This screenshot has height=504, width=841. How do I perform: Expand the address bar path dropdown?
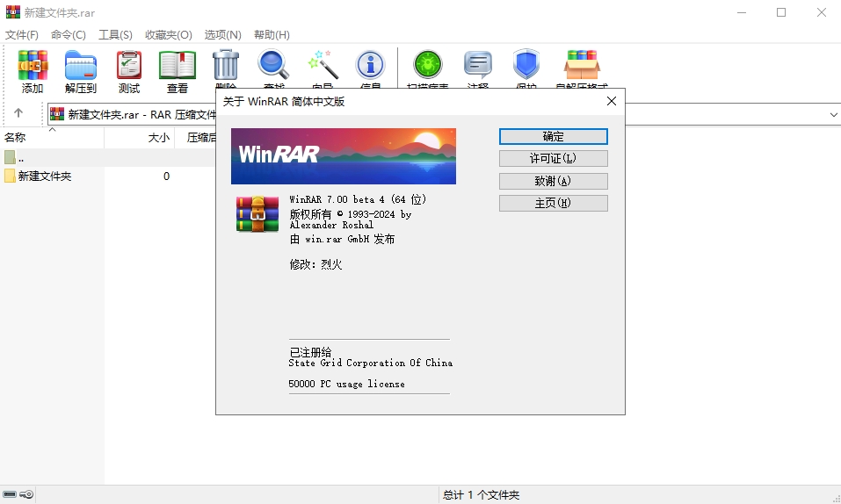tap(833, 114)
